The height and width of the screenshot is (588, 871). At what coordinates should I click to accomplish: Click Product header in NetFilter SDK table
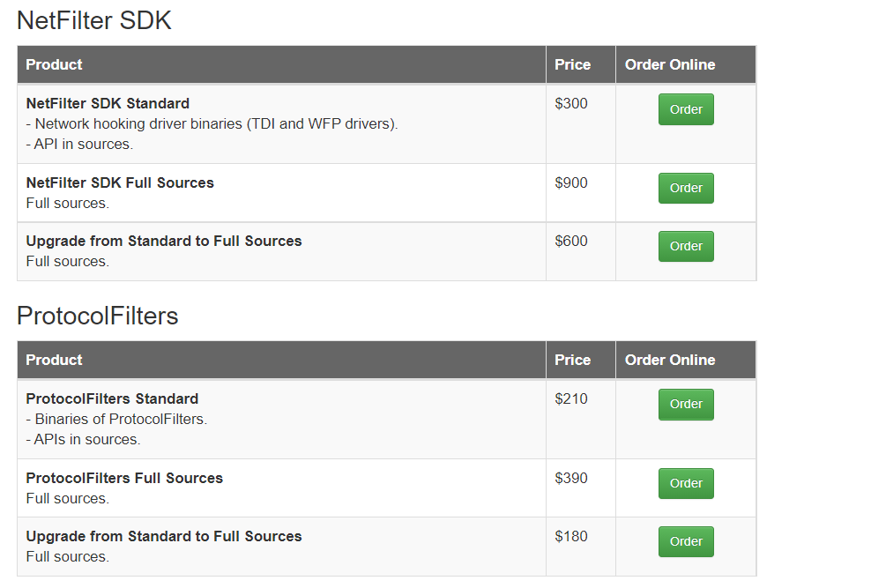pyautogui.click(x=54, y=64)
